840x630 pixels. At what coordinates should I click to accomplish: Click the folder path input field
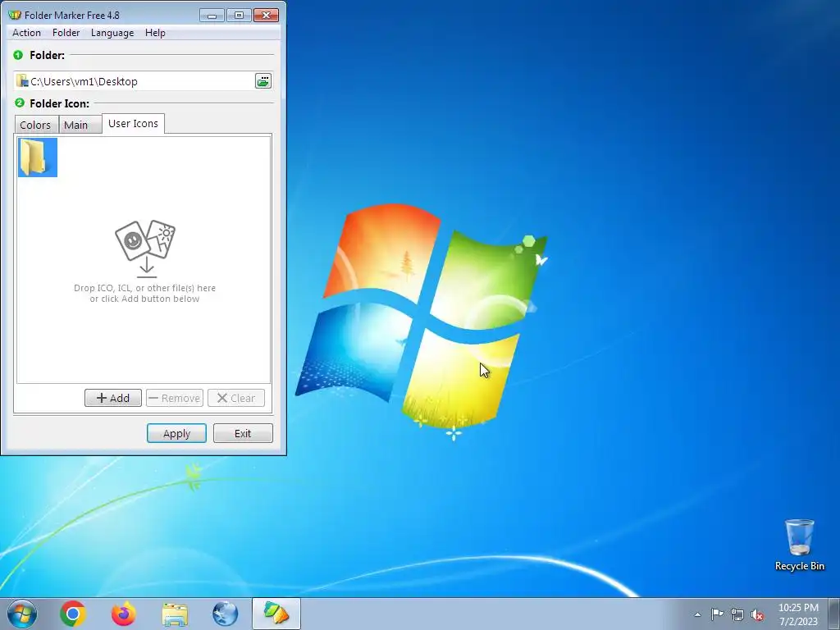(134, 81)
